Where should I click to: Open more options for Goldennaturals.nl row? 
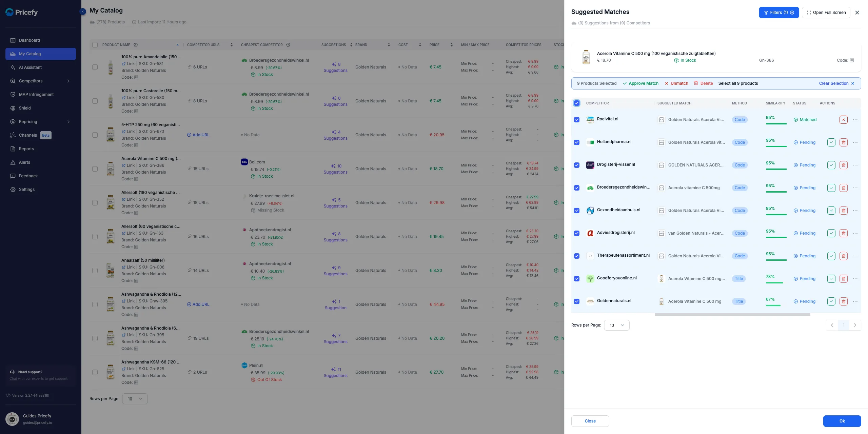pos(855,301)
